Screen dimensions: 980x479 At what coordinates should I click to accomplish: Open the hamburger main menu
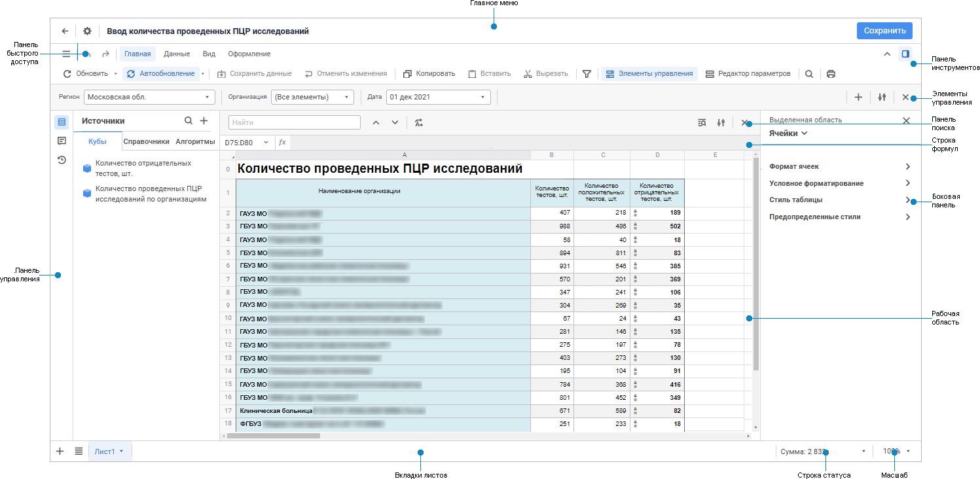66,54
